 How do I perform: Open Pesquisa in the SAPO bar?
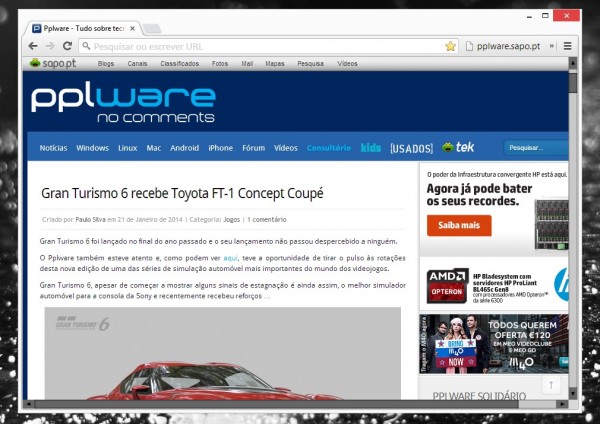point(310,64)
